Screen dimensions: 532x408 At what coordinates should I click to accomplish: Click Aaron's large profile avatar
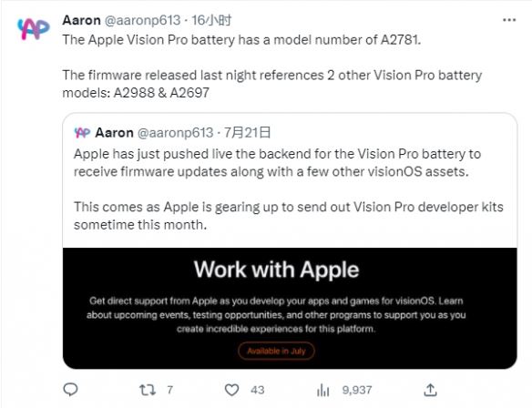point(33,29)
